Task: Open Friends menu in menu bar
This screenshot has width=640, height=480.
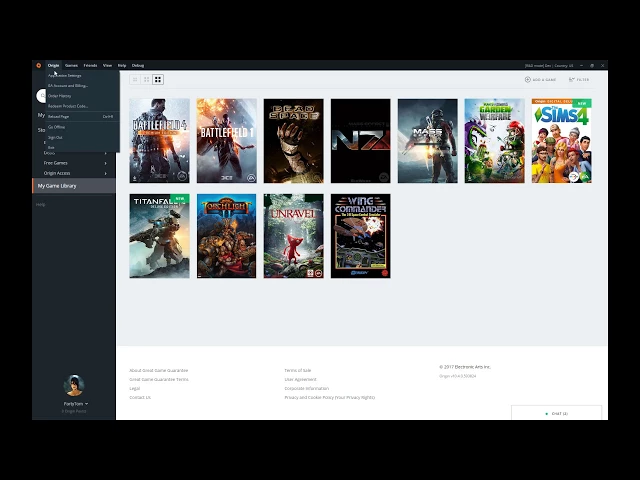Action: [90, 65]
